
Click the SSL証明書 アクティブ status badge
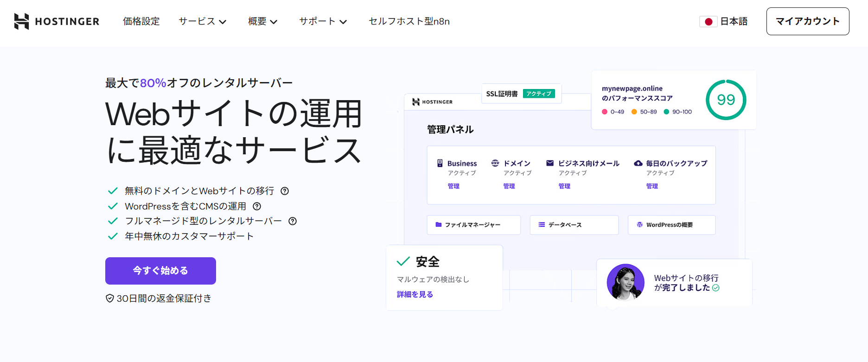click(x=539, y=94)
